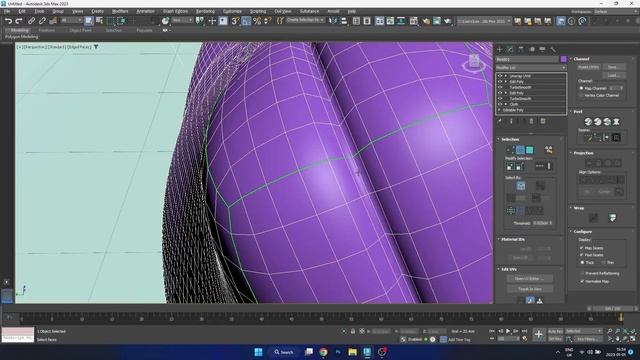Collapse the Channel rollout
Screen dimensions: 640x360
pyautogui.click(x=581, y=59)
